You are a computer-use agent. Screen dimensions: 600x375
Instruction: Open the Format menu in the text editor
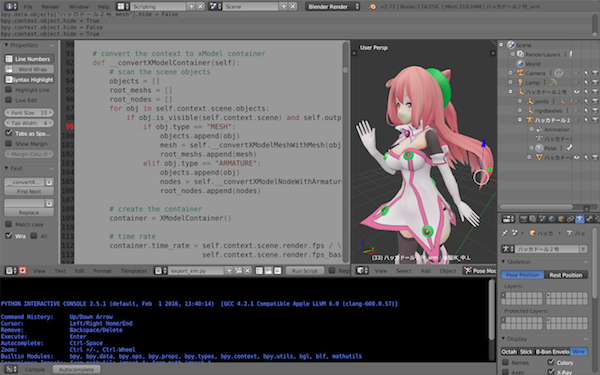[103, 271]
